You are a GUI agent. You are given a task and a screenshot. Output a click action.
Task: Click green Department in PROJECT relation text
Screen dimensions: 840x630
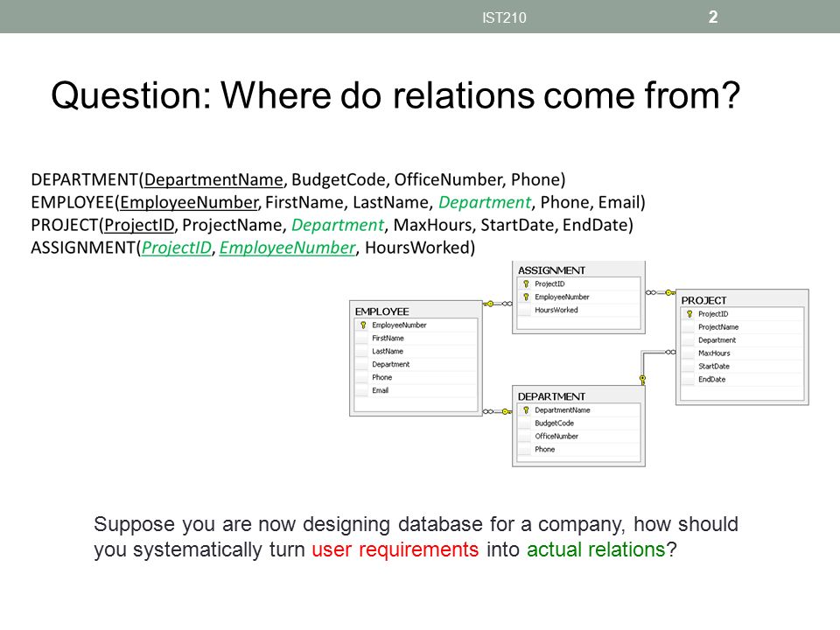[x=338, y=225]
